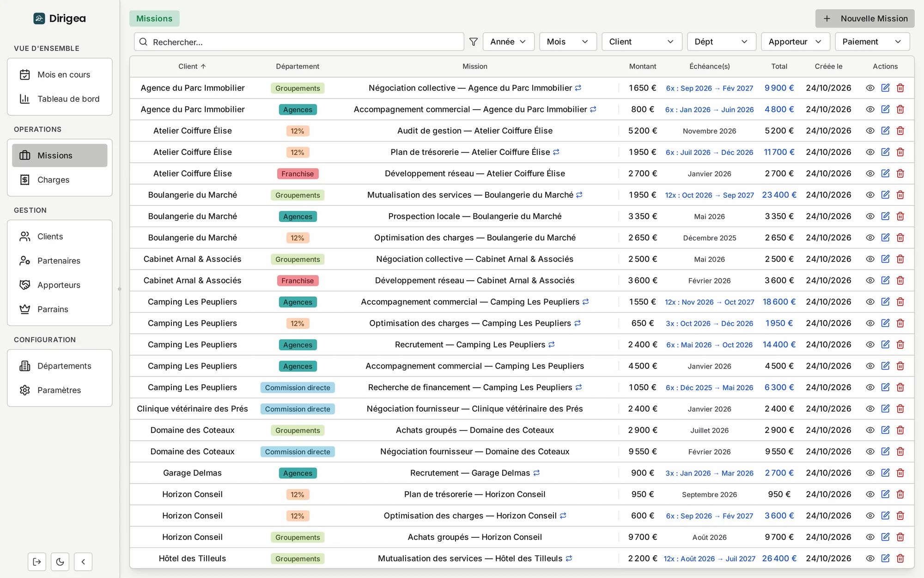Collapse sidebar with the chevron-left icon

click(x=83, y=562)
